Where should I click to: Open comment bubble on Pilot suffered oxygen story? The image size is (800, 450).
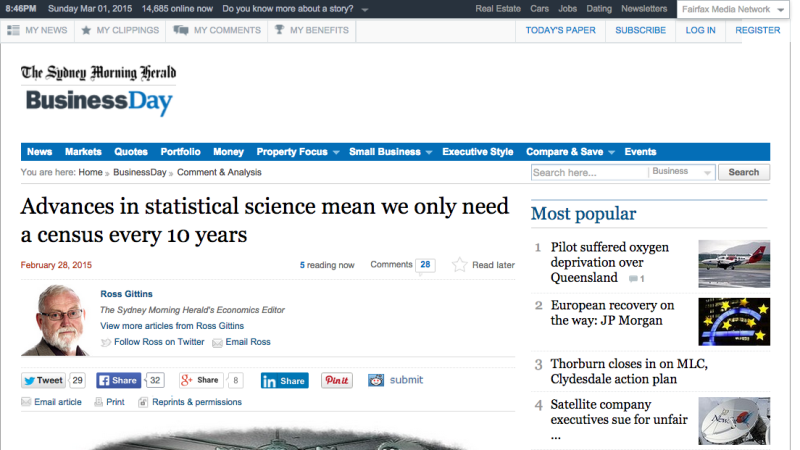(633, 279)
